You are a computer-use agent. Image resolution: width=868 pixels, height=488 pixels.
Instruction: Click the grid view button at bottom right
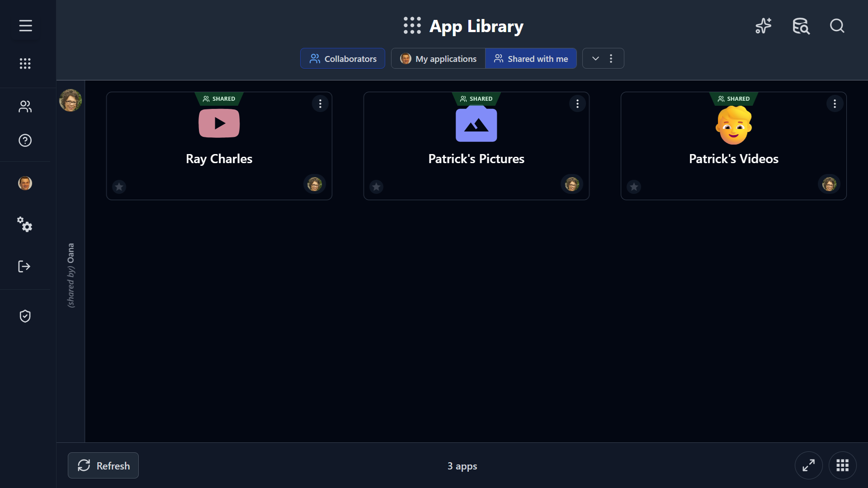[x=842, y=465]
